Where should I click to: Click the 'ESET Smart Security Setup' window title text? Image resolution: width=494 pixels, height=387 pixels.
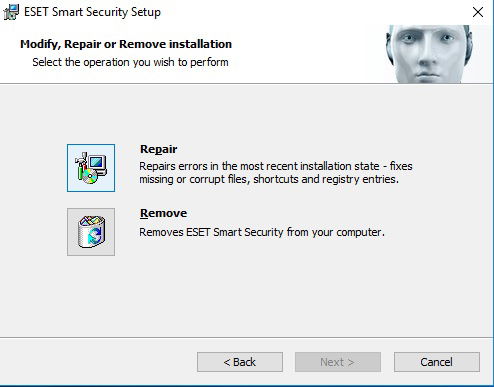(x=92, y=12)
